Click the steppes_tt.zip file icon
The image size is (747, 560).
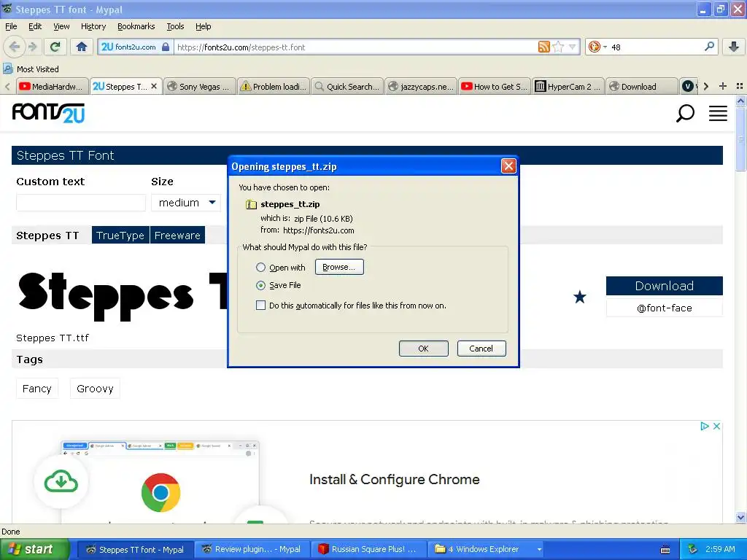click(x=251, y=204)
